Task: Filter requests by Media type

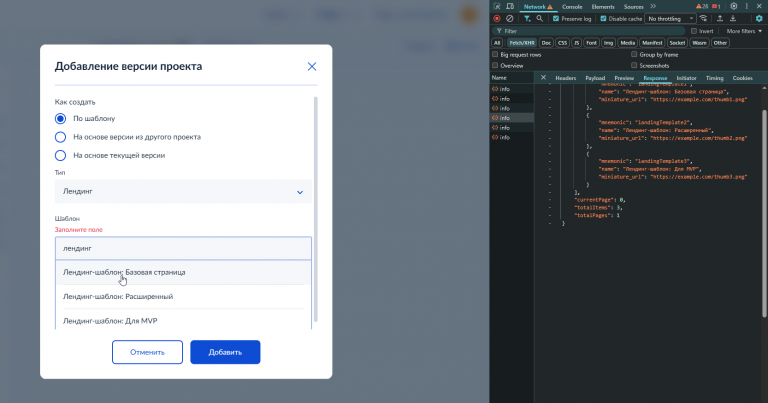Action: 627,43
